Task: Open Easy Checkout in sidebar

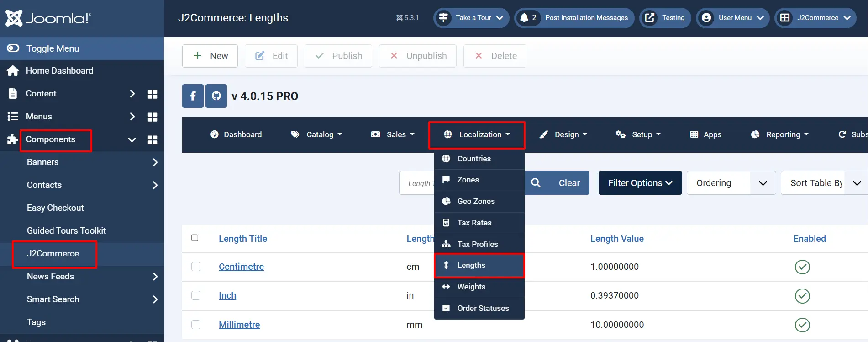Action: [55, 208]
